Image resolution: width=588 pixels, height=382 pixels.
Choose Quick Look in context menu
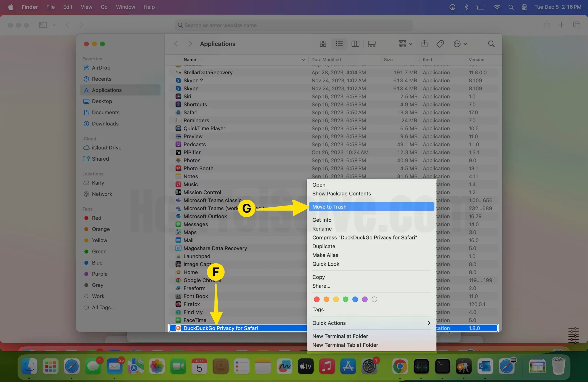(371, 264)
